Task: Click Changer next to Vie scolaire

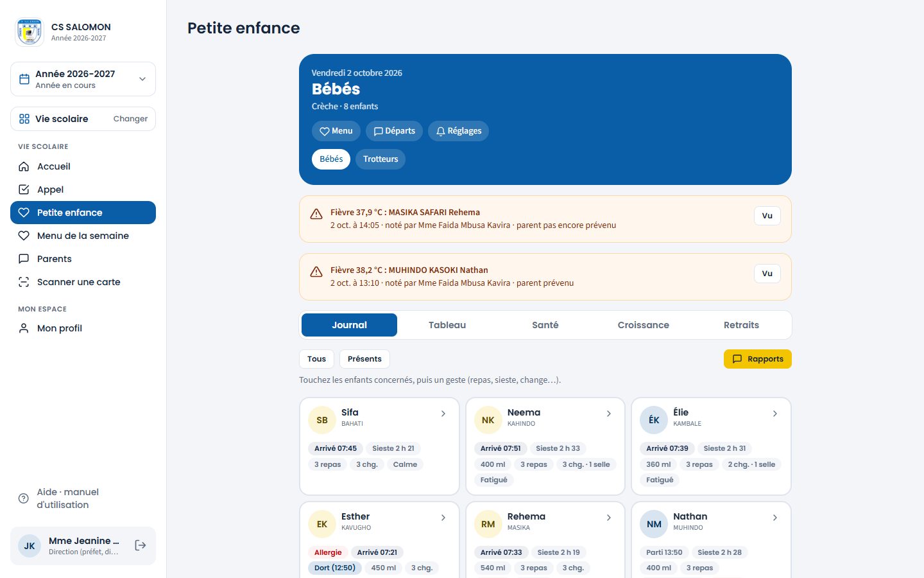Action: pos(130,119)
